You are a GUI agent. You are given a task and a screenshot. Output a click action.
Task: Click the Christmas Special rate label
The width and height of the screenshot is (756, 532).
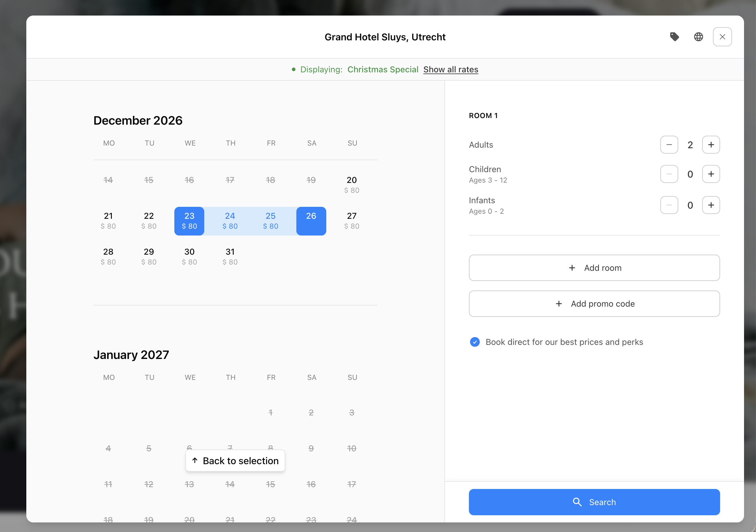tap(382, 69)
